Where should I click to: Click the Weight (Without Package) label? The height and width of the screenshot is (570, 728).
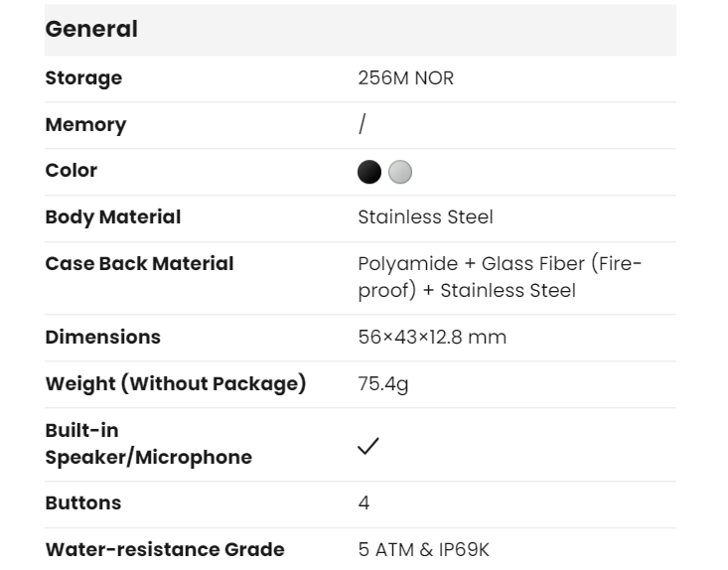[x=176, y=384]
